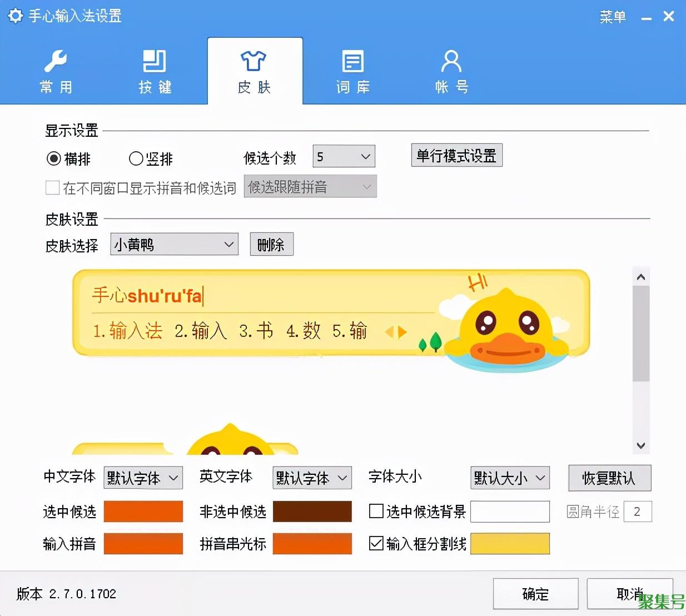Click the 恢复默认 restore defaults button
This screenshot has height=616, width=686.
(609, 478)
